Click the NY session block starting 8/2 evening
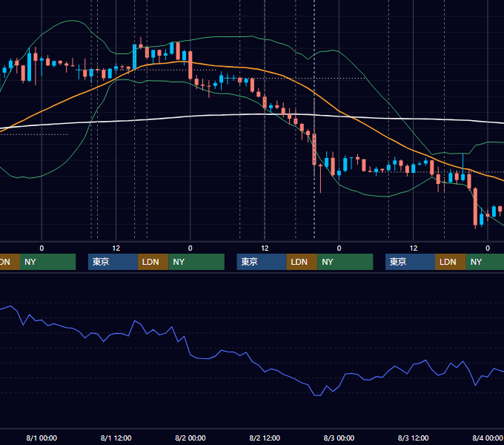 point(345,262)
